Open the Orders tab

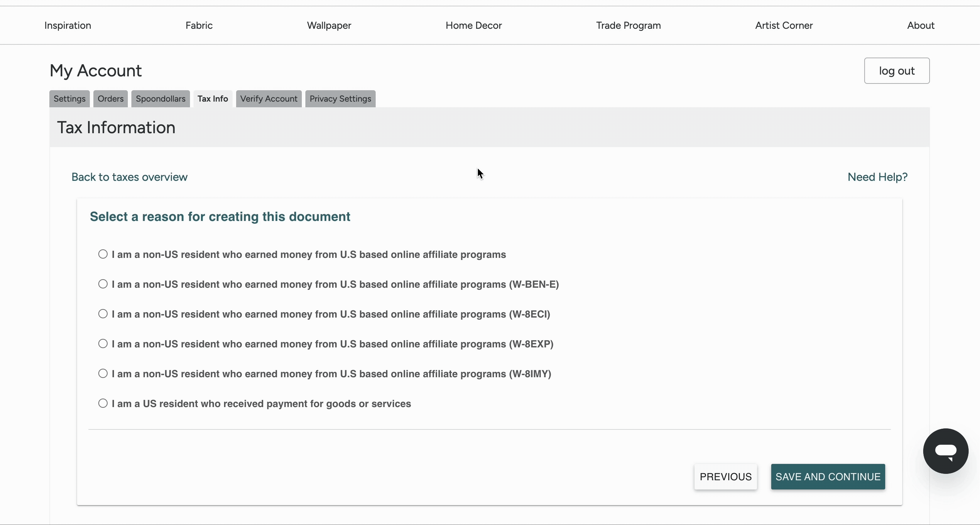click(110, 99)
